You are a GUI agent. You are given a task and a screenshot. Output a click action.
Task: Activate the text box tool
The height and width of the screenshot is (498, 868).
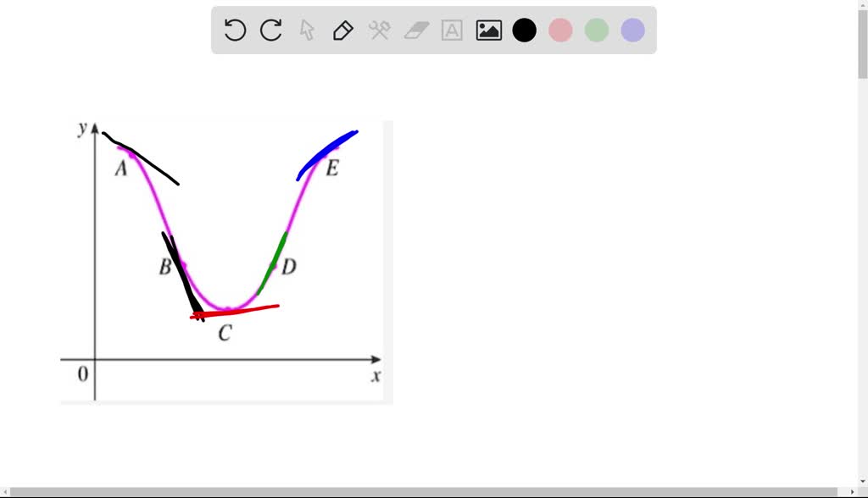tap(451, 30)
